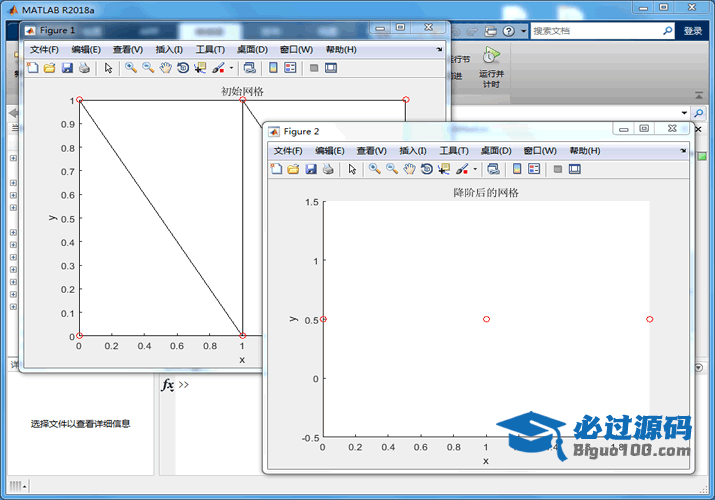Open MATLAB help question mark icon
The image size is (715, 500).
(x=508, y=31)
